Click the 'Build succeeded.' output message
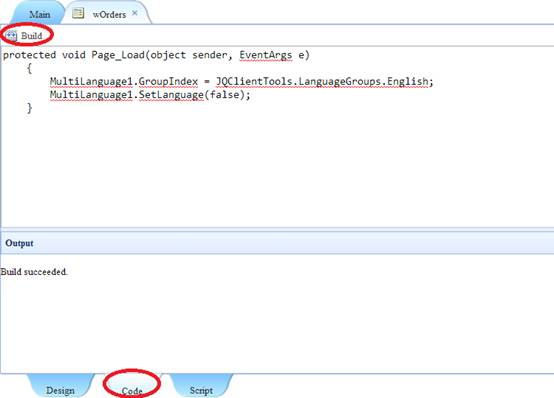 tap(34, 271)
